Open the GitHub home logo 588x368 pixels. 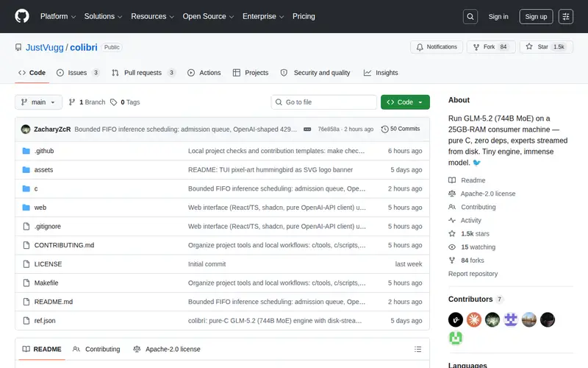(22, 16)
